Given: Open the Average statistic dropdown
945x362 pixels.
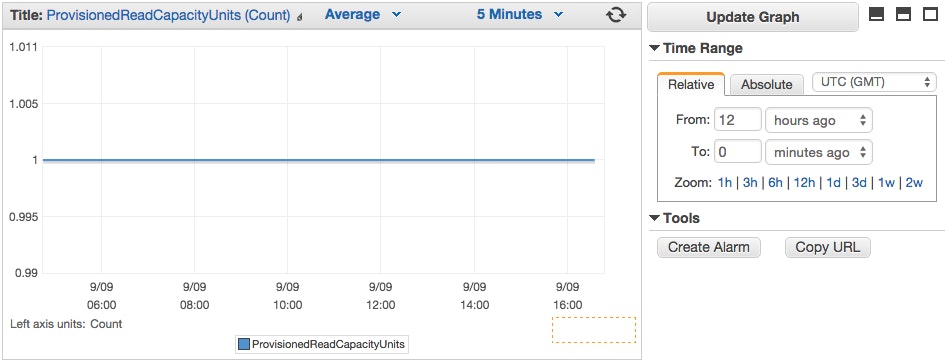Looking at the screenshot, I should click(363, 14).
